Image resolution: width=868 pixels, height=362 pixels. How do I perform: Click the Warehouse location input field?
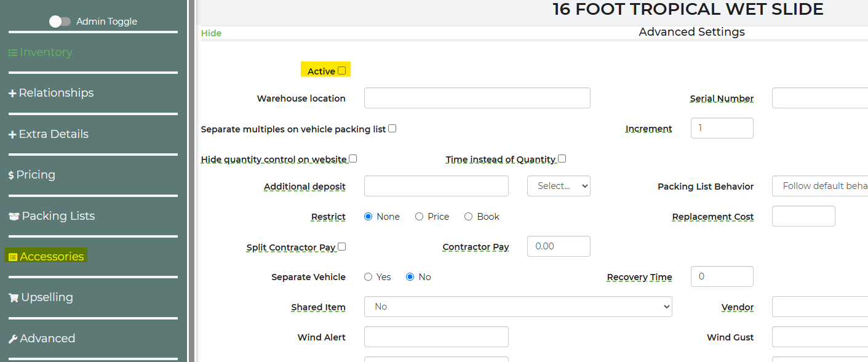[477, 98]
